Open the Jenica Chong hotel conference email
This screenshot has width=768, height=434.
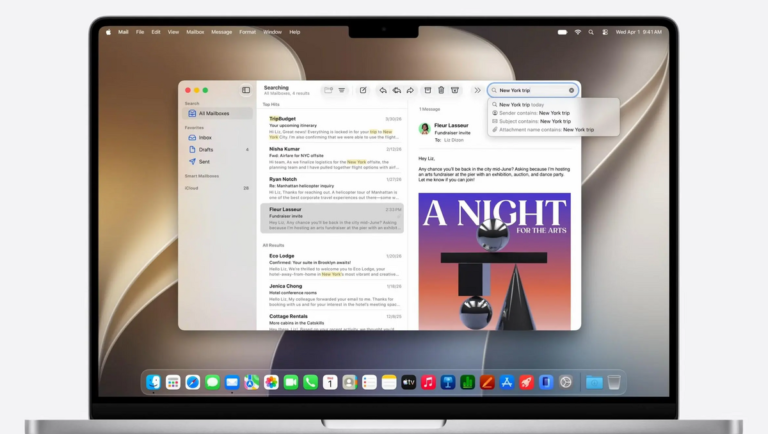[332, 295]
